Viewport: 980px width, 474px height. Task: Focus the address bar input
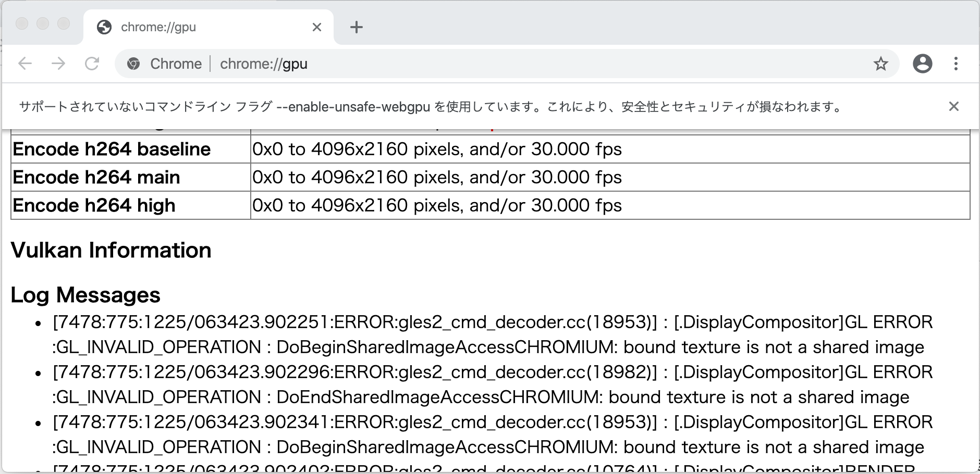point(469,64)
